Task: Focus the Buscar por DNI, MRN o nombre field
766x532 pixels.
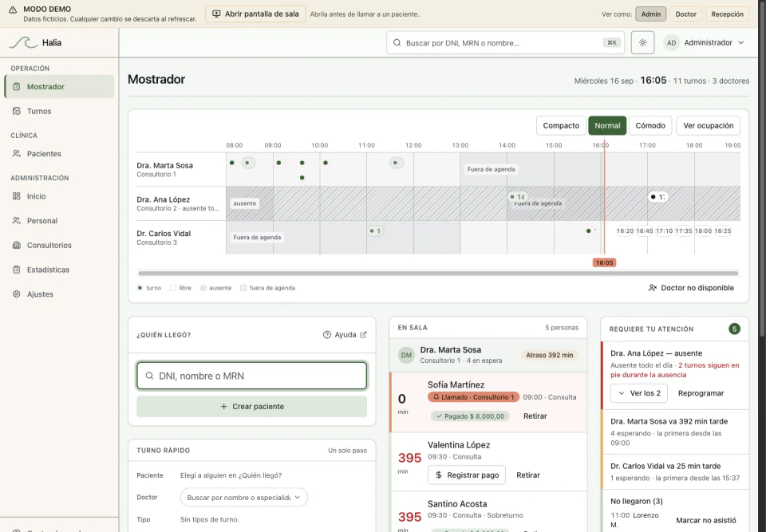Action: 505,43
